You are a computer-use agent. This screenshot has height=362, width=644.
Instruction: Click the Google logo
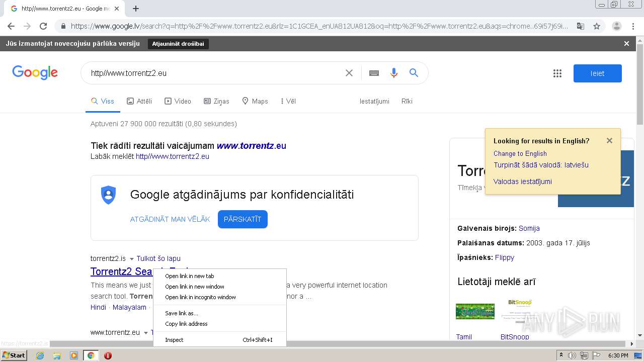tap(35, 73)
